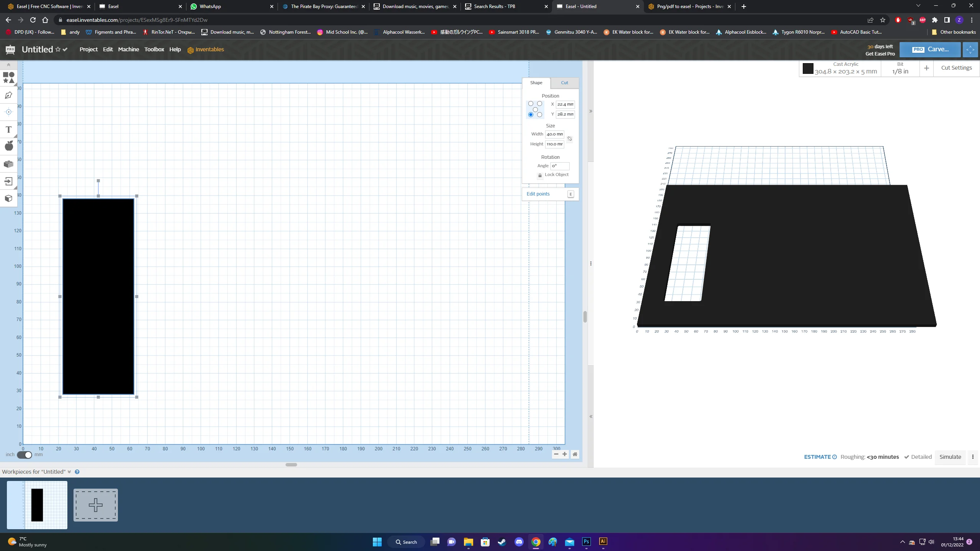Reset view with the home icon

tap(575, 454)
